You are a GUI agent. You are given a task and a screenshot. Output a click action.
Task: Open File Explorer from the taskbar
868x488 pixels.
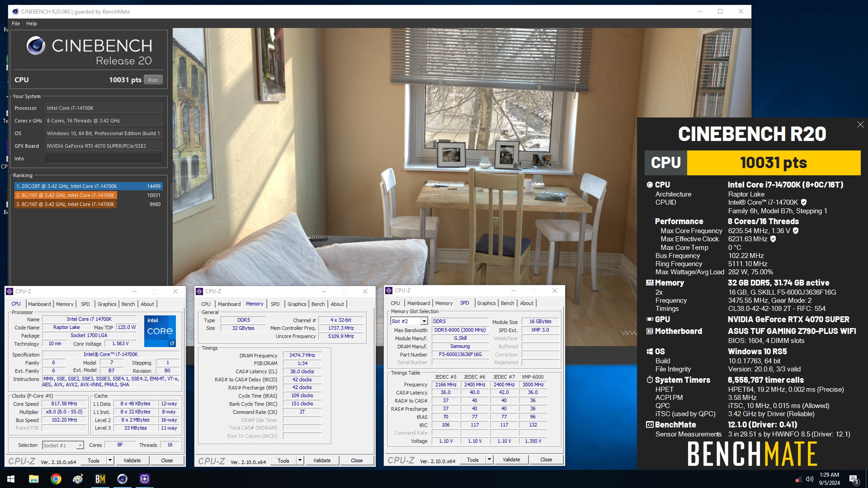tap(34, 479)
